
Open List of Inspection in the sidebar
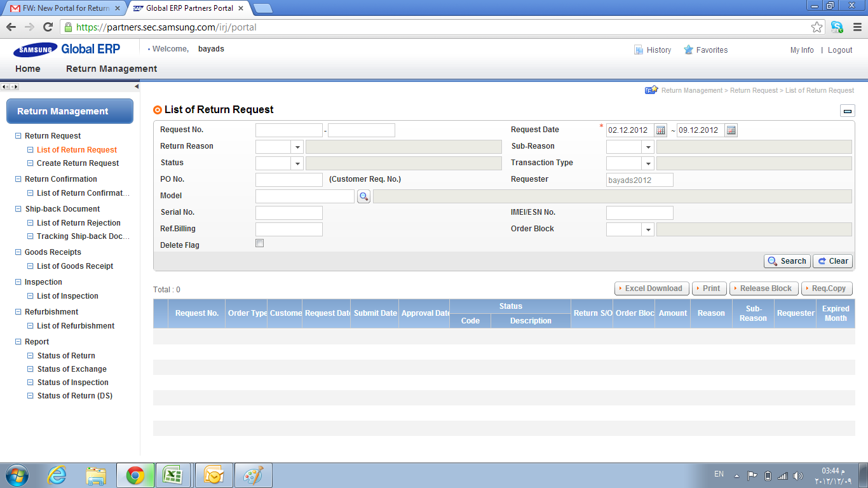67,296
